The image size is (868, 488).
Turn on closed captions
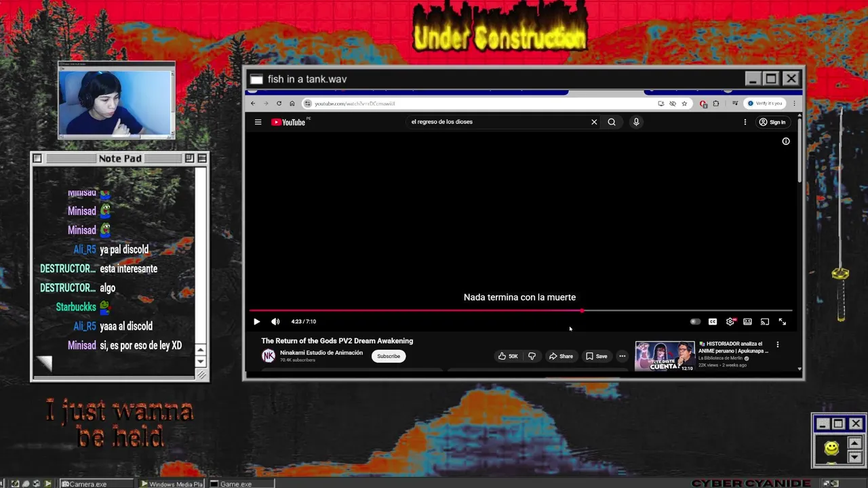click(x=713, y=321)
